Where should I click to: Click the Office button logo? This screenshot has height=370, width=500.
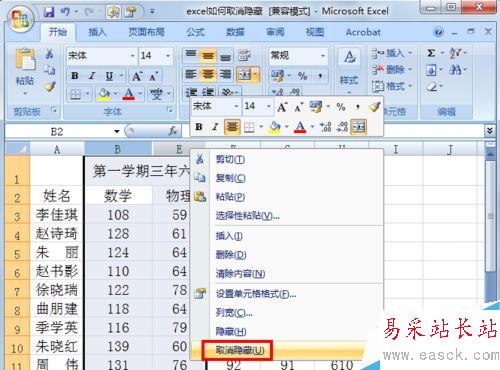[x=21, y=18]
